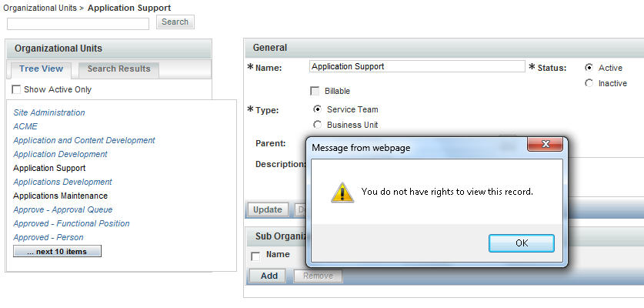This screenshot has width=644, height=308.
Task: Choose Business Unit type option
Action: 317,125
